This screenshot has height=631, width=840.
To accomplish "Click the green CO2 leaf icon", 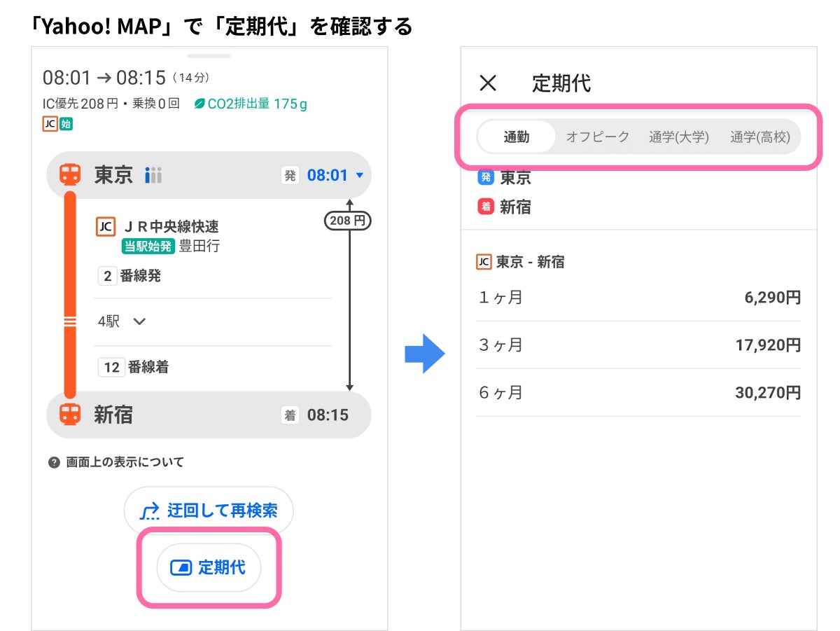I will tap(199, 104).
